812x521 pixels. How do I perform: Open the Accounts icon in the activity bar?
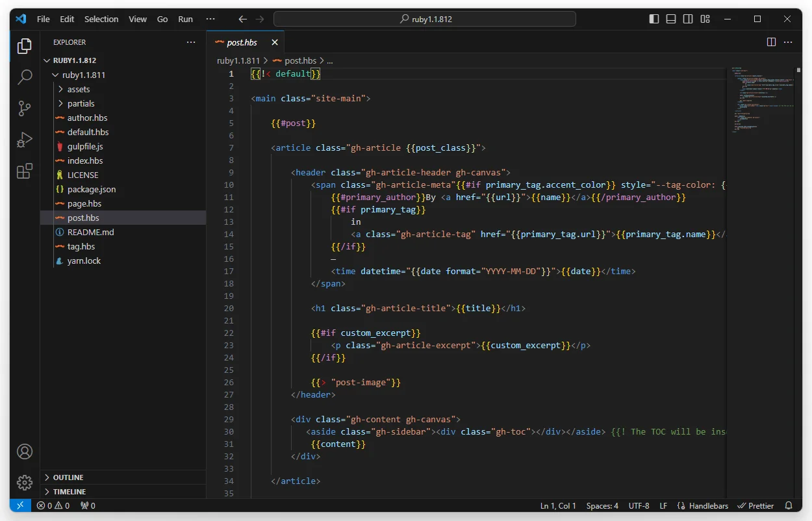pyautogui.click(x=25, y=451)
